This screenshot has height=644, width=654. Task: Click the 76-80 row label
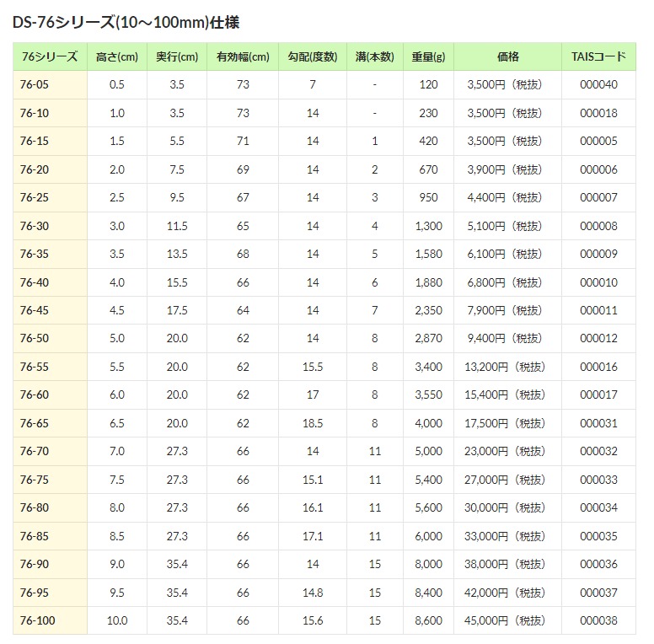tap(35, 507)
